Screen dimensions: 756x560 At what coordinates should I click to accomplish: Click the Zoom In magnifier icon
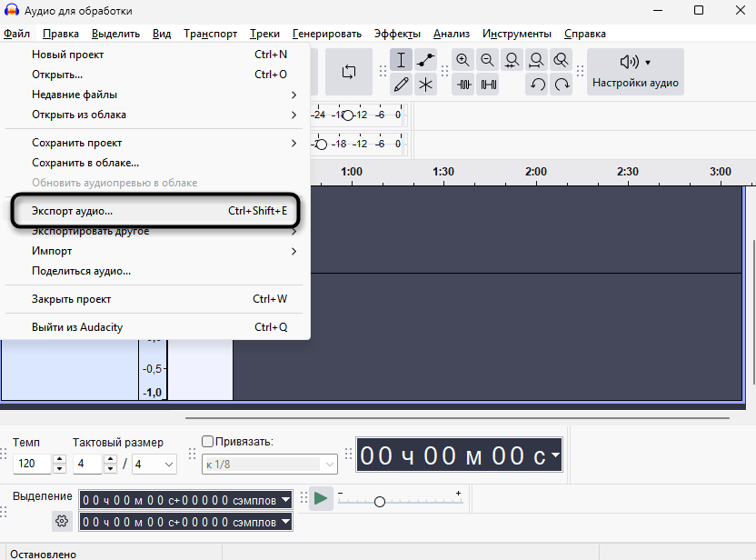[x=463, y=60]
